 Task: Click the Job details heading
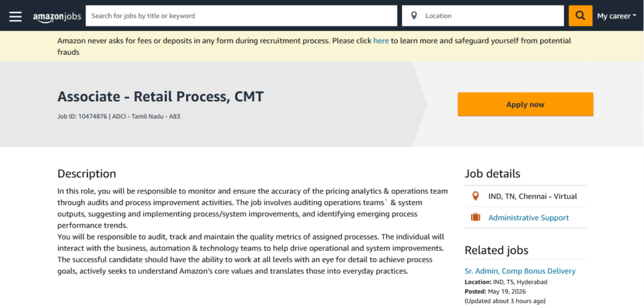pyautogui.click(x=492, y=174)
